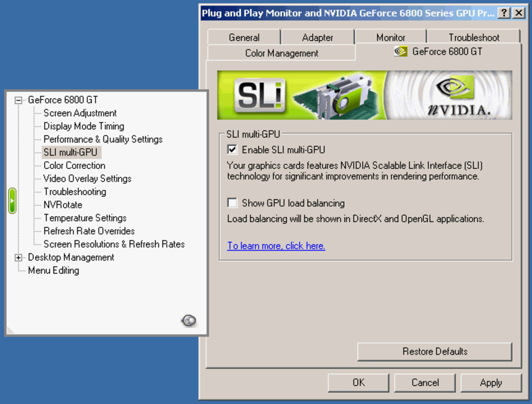The width and height of the screenshot is (532, 404).
Task: Open the 'To learn more, click here' link
Action: (276, 246)
